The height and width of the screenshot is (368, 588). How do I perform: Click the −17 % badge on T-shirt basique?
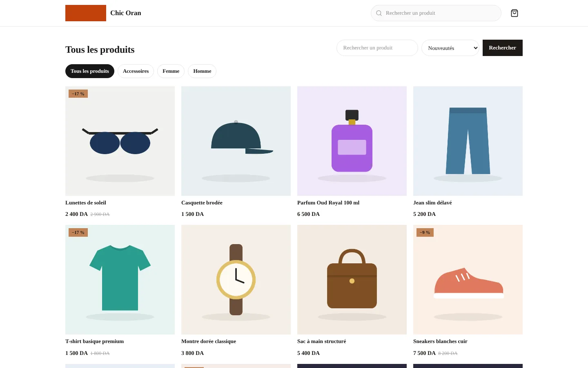(x=78, y=232)
